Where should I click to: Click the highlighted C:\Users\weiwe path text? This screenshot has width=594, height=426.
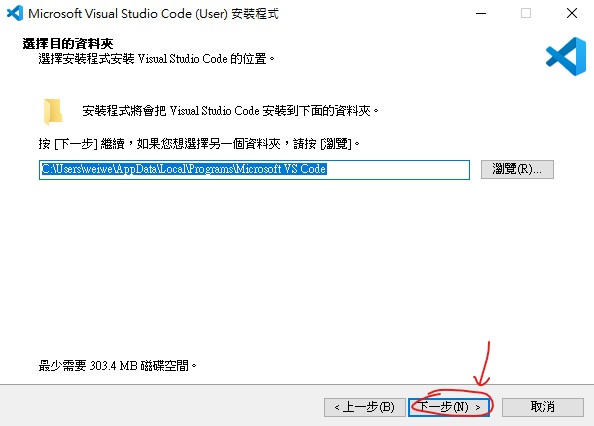click(x=184, y=169)
